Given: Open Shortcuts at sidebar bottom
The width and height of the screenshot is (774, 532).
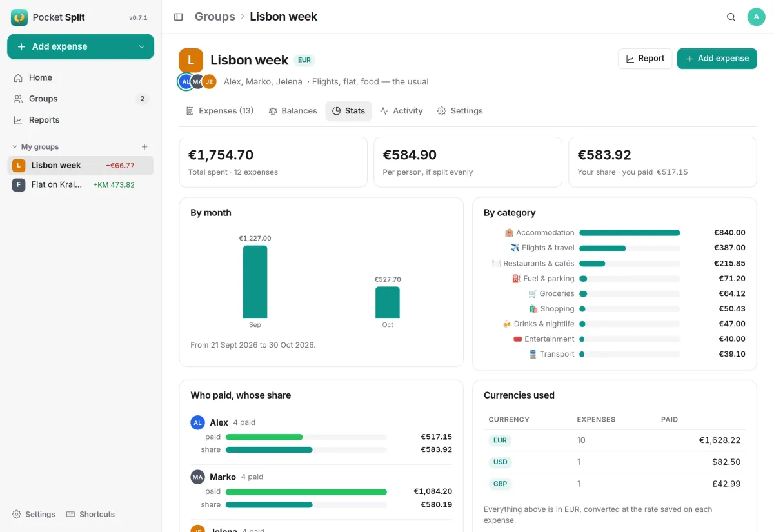Looking at the screenshot, I should point(90,514).
